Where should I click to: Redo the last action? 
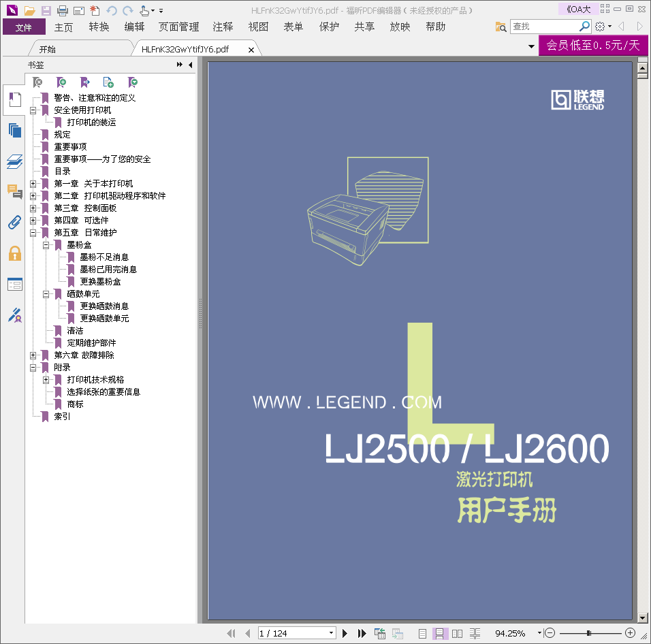click(128, 10)
